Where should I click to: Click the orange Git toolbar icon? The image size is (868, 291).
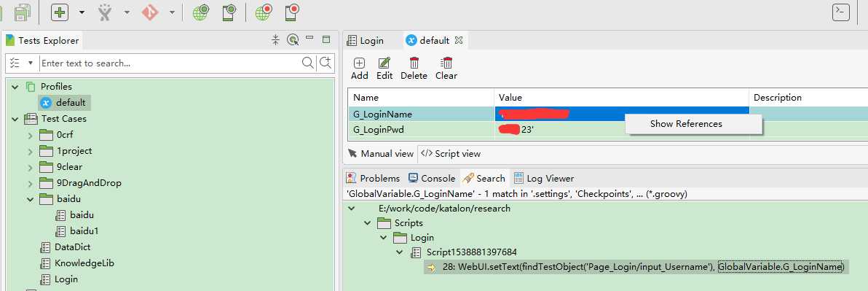[149, 12]
